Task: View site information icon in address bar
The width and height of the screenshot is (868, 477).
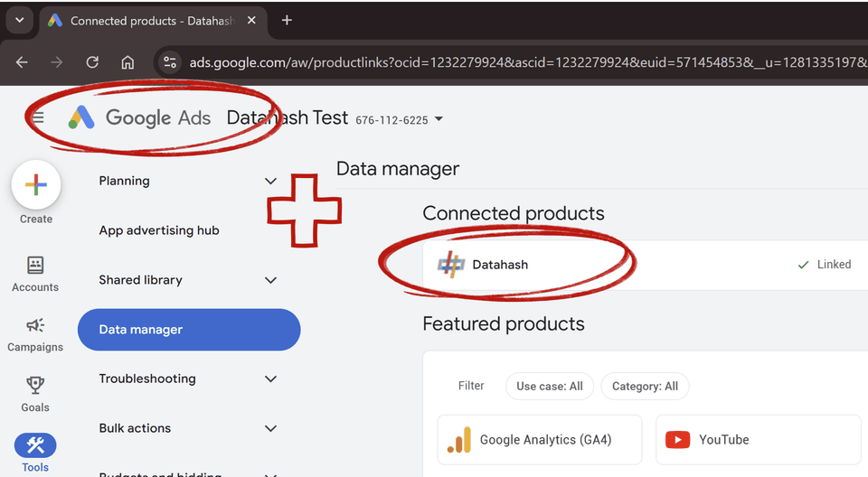Action: coord(170,62)
